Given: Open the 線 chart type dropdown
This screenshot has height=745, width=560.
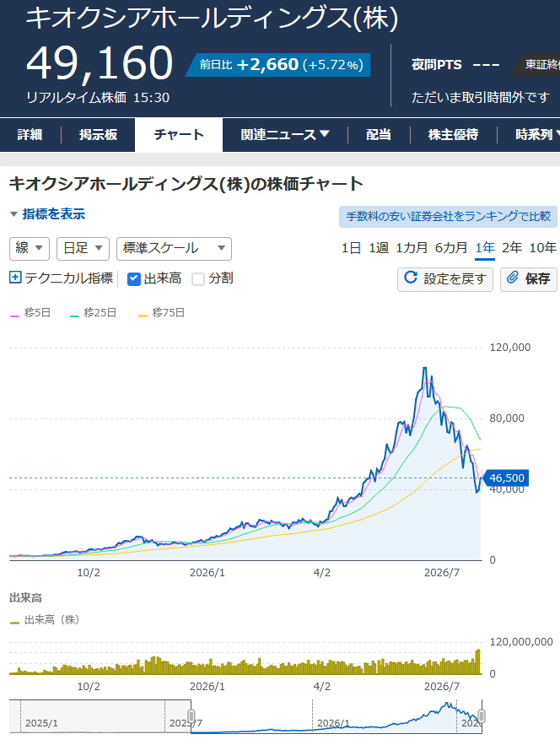Looking at the screenshot, I should [30, 249].
